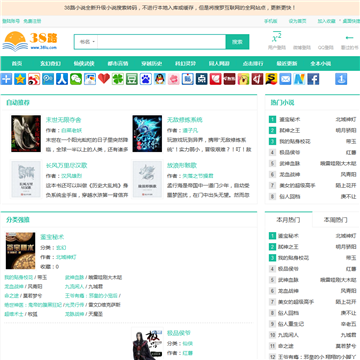Open the 仙侠武侠 category menu
360x360 pixels.
tap(84, 64)
